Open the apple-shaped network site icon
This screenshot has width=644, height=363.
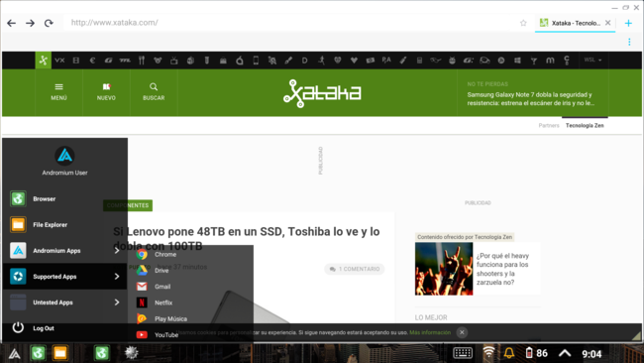coord(240,60)
